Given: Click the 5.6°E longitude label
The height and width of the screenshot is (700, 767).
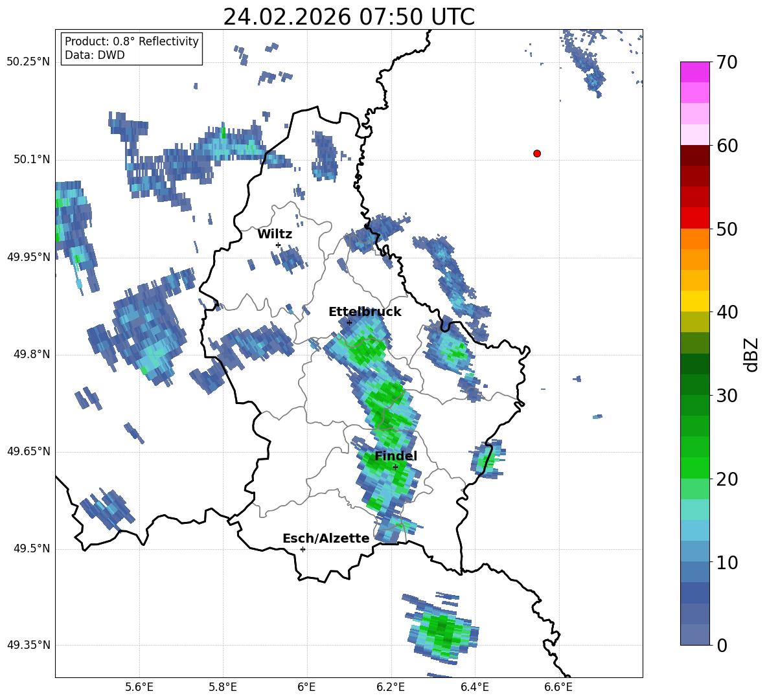Looking at the screenshot, I should [x=139, y=688].
